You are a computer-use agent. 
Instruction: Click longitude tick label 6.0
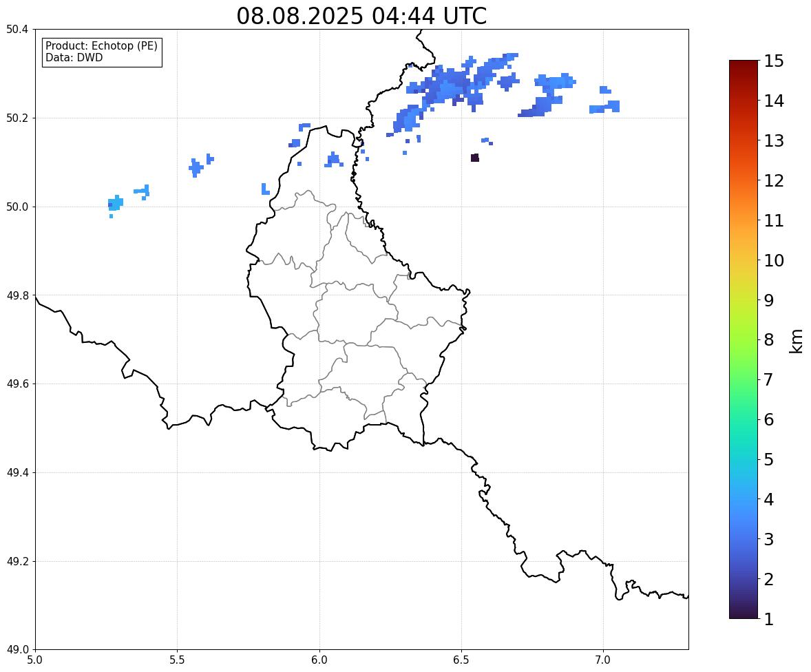[x=319, y=660]
